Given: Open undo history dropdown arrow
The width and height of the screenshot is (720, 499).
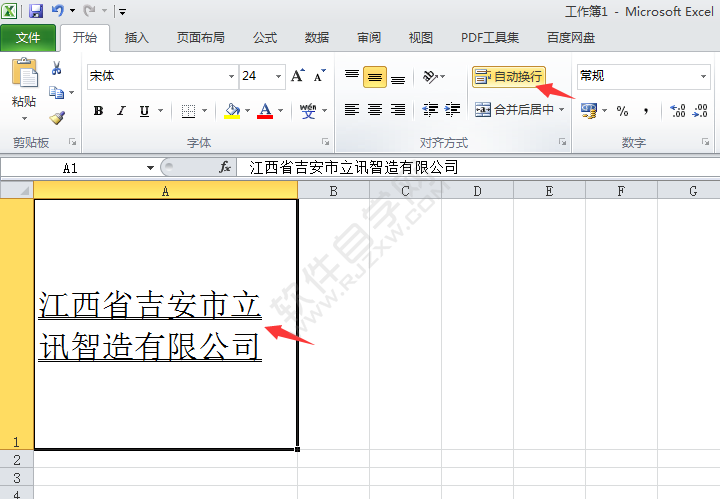Looking at the screenshot, I should 72,11.
